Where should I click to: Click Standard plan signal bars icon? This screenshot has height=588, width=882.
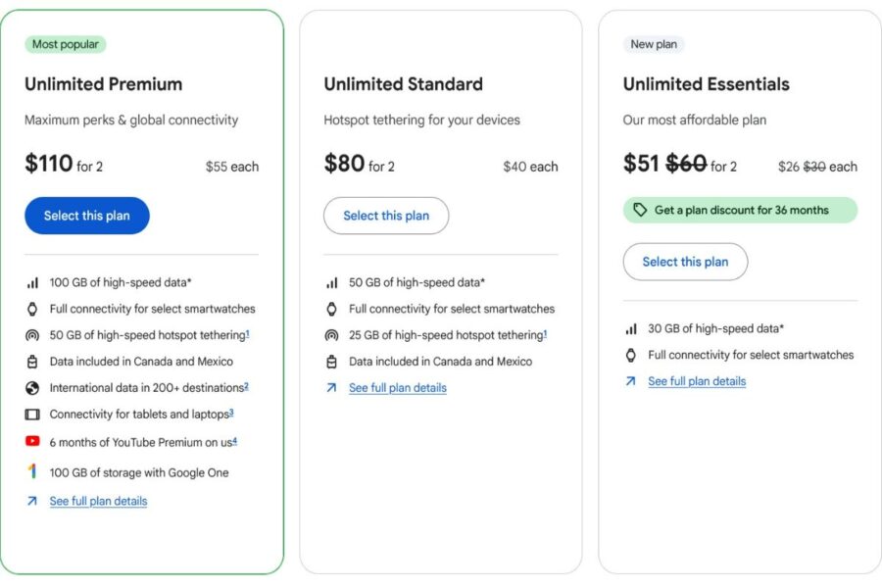(331, 282)
